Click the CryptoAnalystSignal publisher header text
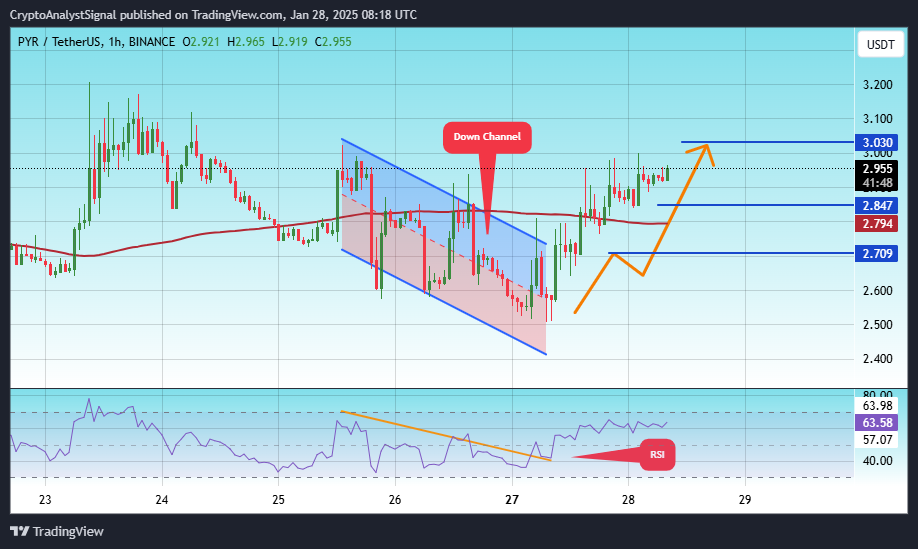 [x=213, y=15]
